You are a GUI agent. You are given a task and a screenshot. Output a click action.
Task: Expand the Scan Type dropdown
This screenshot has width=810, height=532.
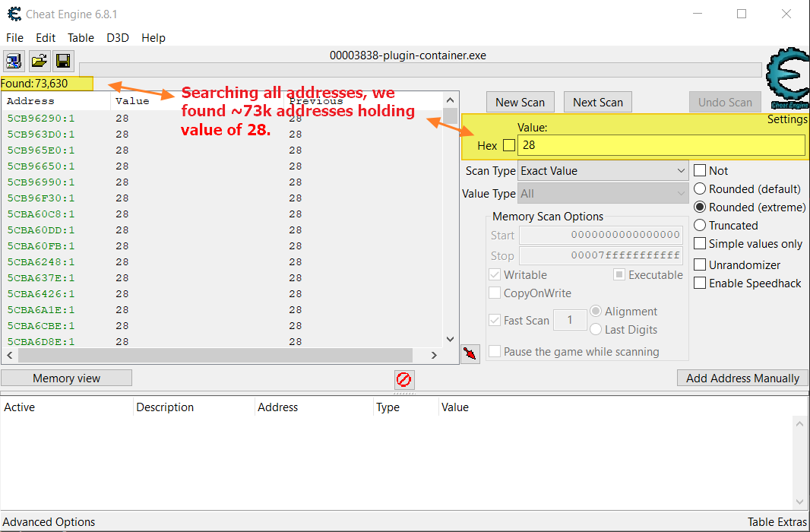[603, 171]
